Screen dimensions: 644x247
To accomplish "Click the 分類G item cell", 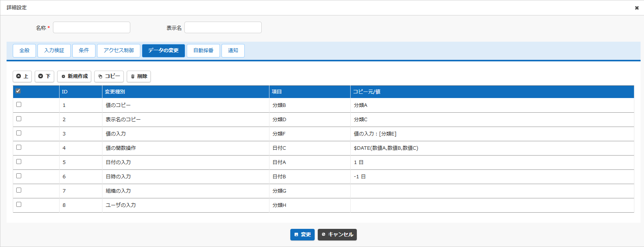I will 310,191.
